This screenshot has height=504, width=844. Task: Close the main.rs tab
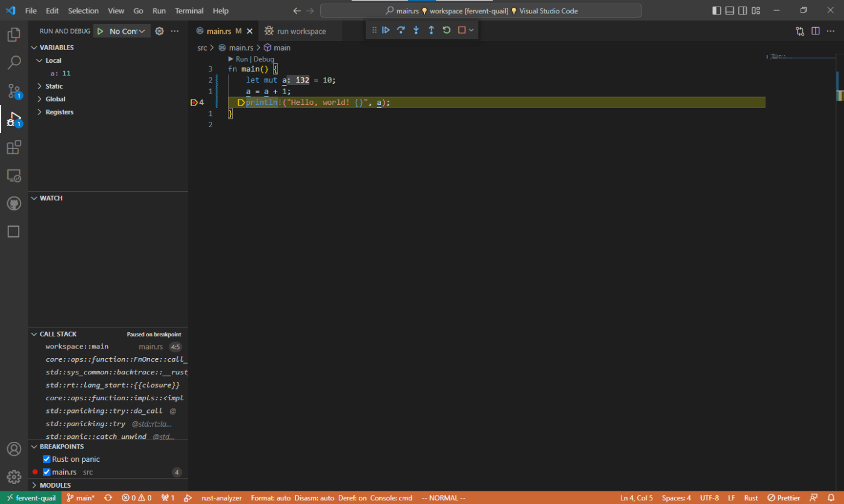point(250,31)
